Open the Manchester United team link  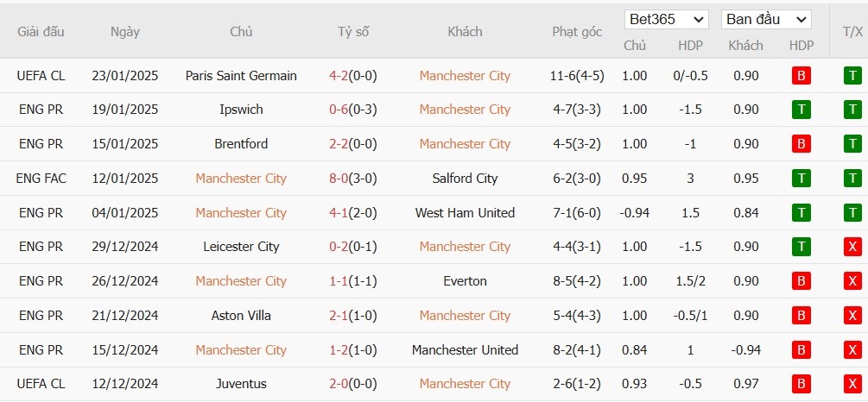[465, 349]
